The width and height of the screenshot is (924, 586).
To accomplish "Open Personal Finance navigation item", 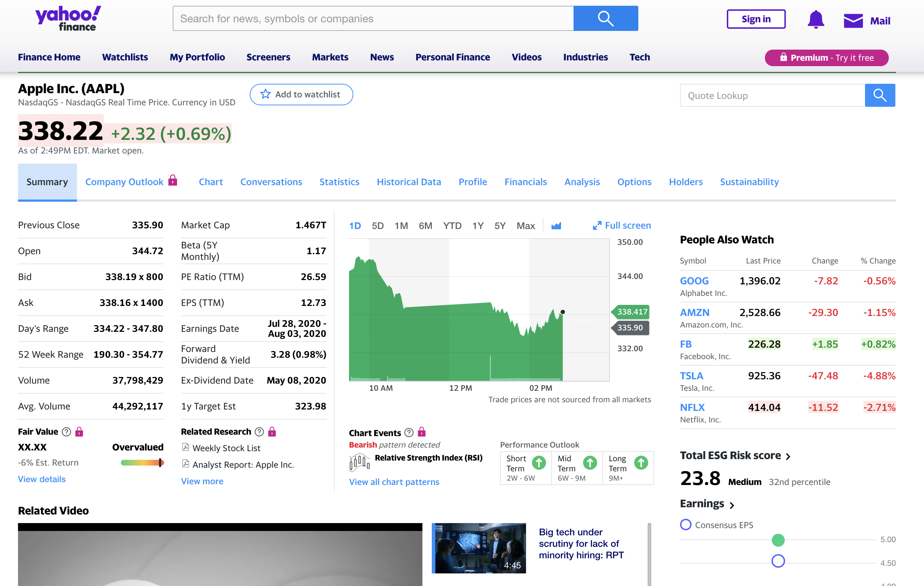I will 452,57.
